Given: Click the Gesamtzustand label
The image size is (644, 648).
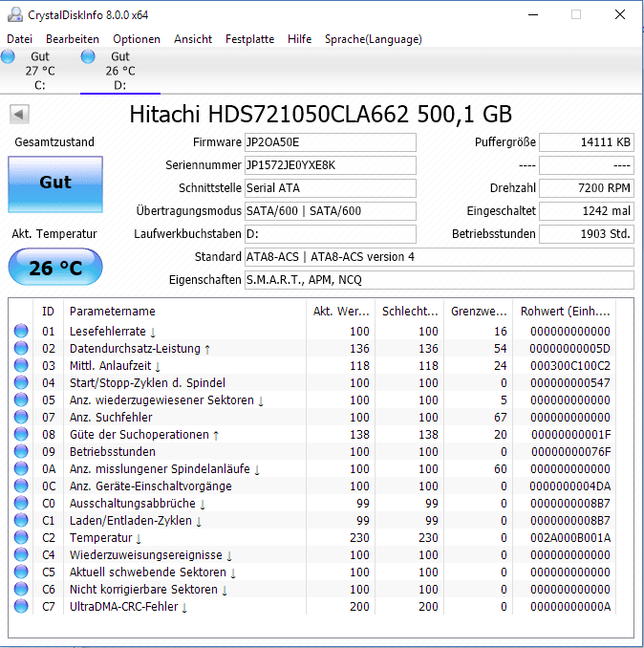Looking at the screenshot, I should point(54,142).
